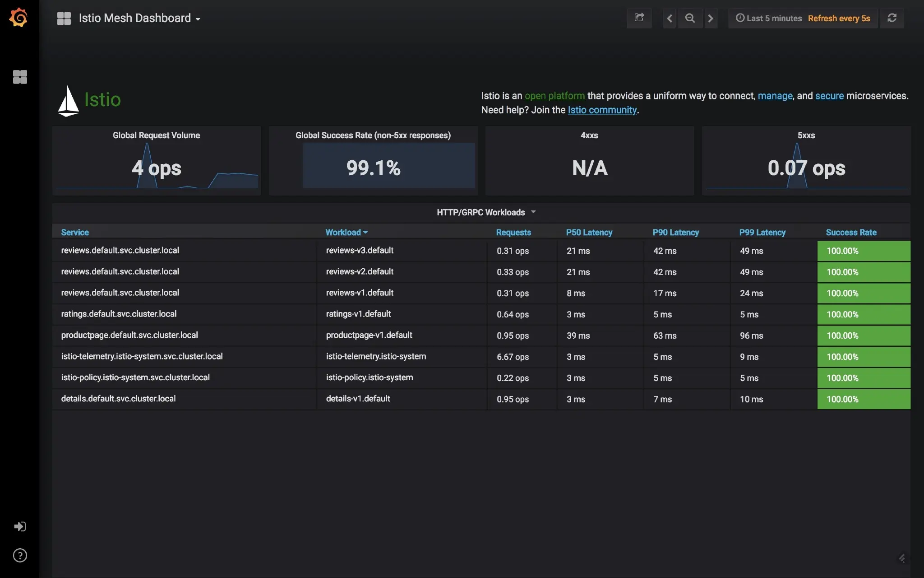Shift time range forward with right arrow

(x=711, y=18)
